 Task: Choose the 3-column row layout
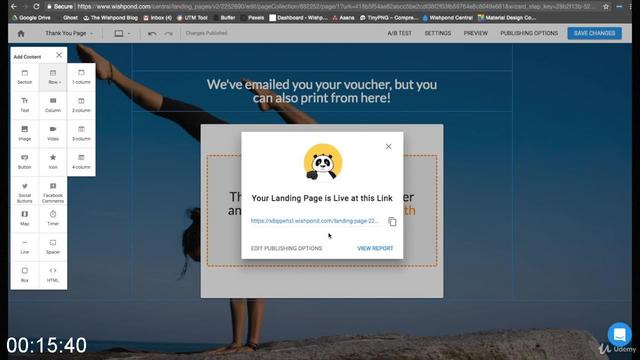81,133
